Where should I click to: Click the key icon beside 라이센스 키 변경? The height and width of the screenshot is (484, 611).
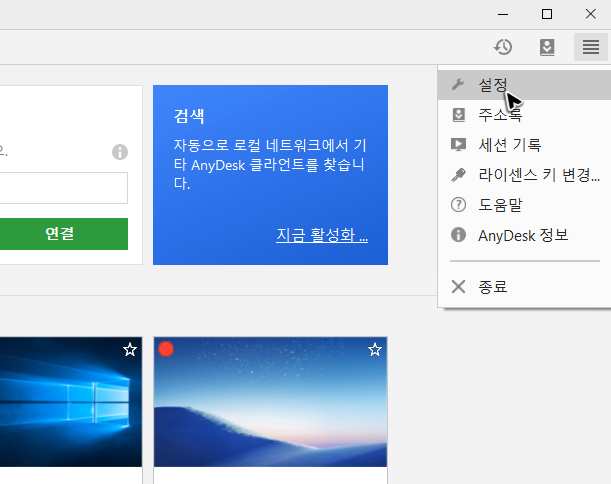[x=458, y=175]
